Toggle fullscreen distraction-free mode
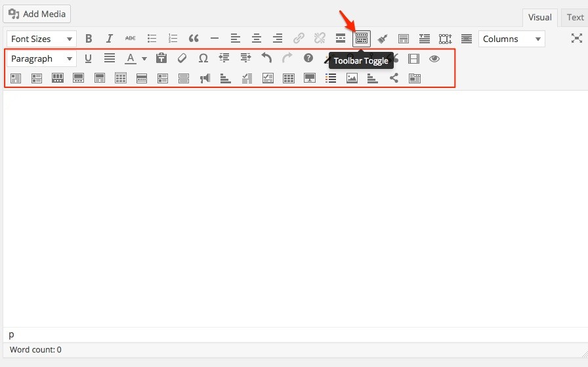This screenshot has width=588, height=367. 576,39
